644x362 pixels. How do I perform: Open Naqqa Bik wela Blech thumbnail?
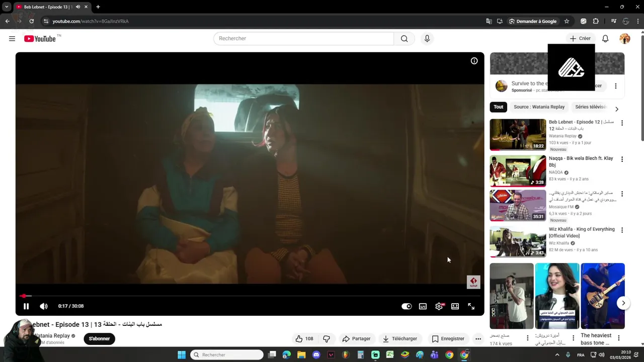point(518,171)
